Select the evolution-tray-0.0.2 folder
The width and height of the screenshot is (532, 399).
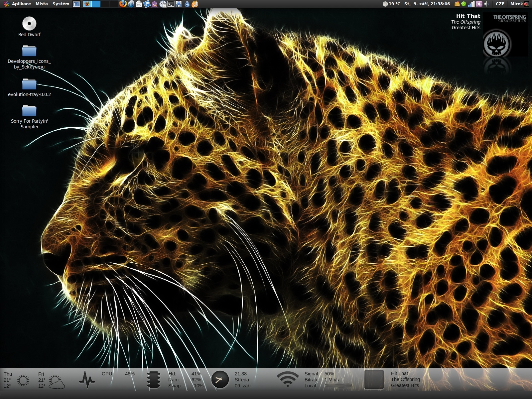(29, 84)
